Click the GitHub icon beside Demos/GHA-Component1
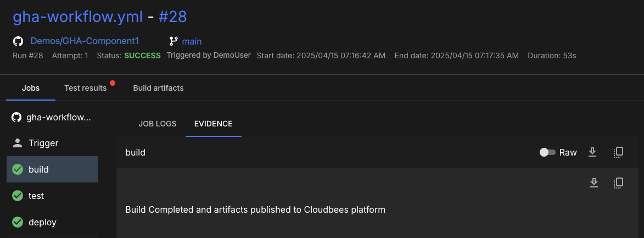 (x=18, y=41)
